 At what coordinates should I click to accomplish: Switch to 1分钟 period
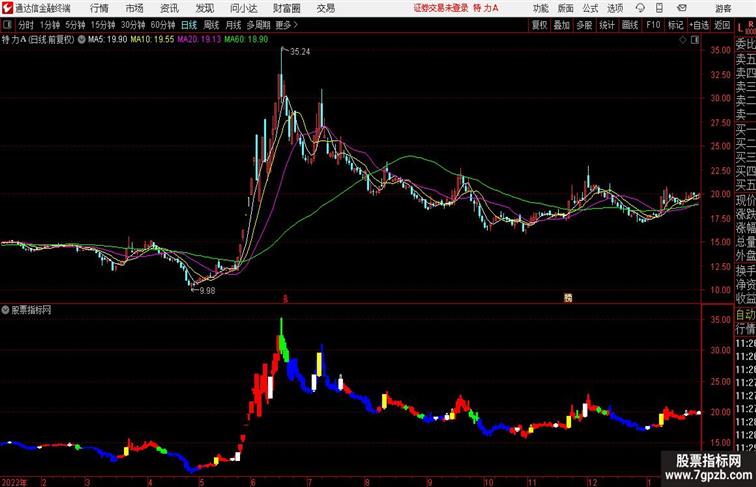click(x=50, y=25)
